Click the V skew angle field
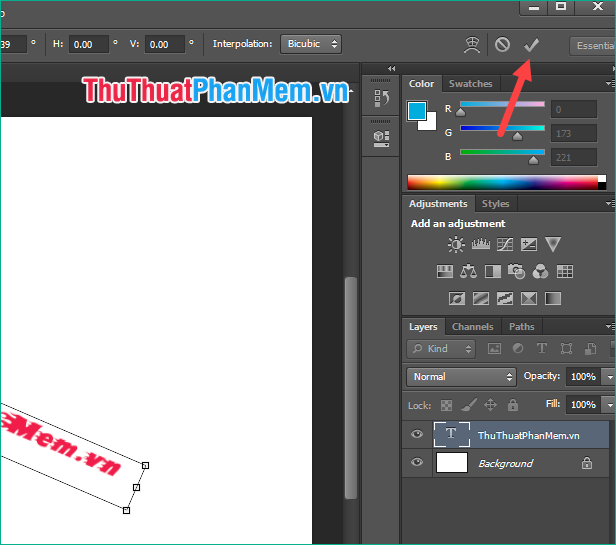 165,44
